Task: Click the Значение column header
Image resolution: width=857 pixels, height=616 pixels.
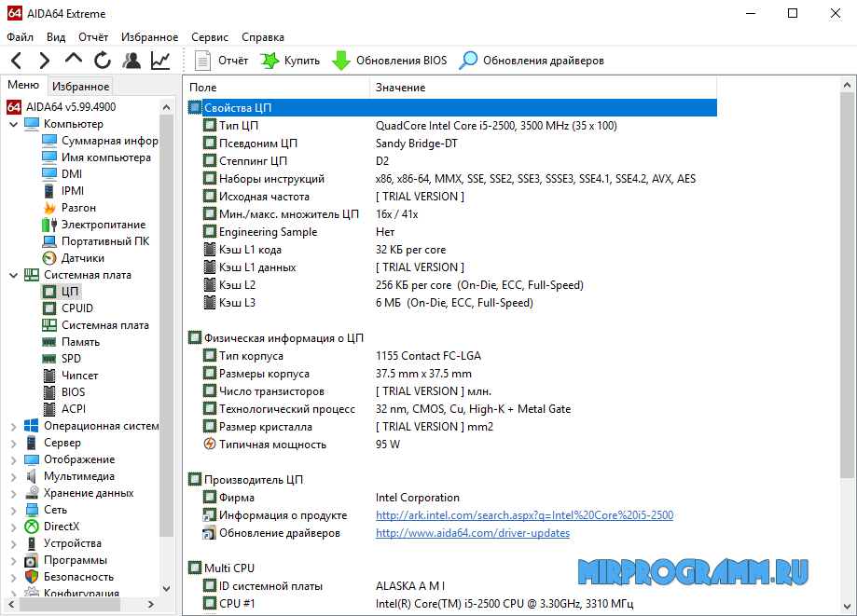Action: click(544, 88)
